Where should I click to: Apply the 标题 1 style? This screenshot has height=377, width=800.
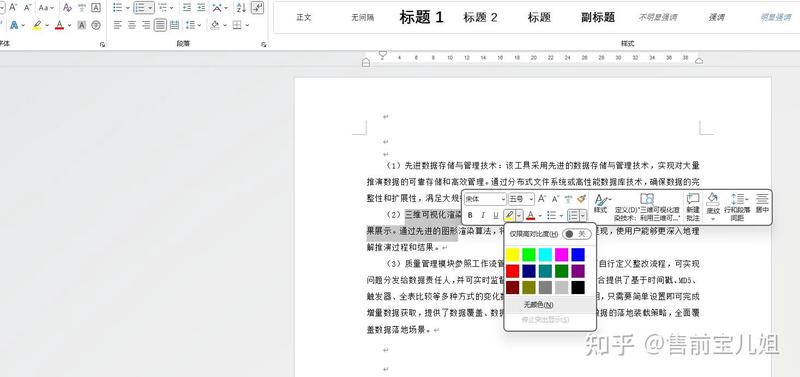point(421,17)
